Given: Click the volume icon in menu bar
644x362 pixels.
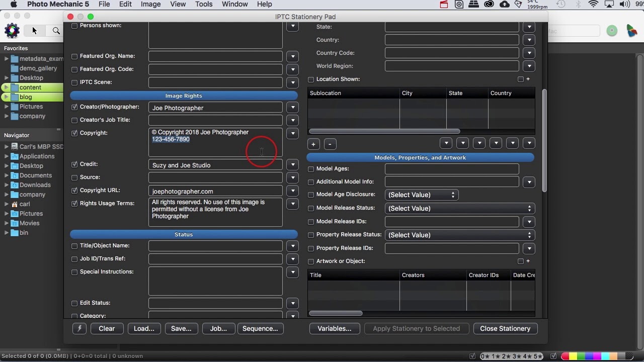Looking at the screenshot, I should tap(625, 5).
